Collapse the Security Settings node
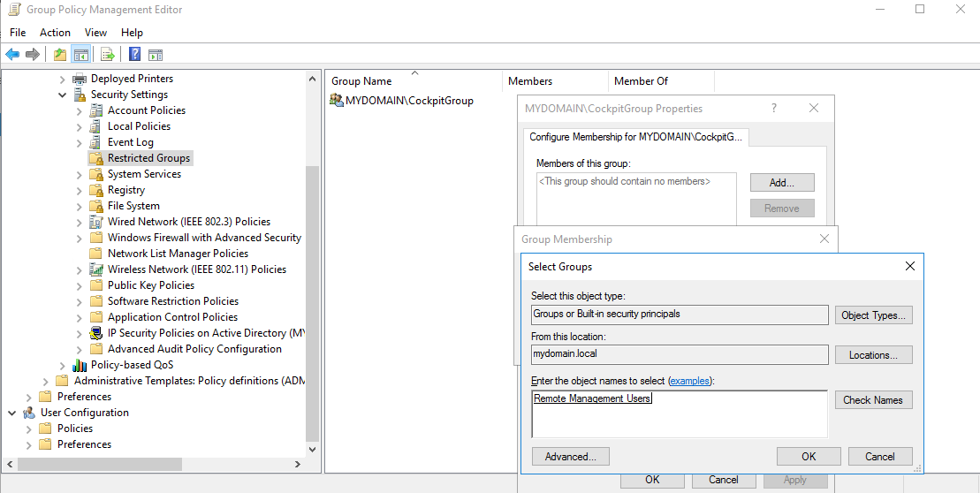This screenshot has height=493, width=980. 62,95
